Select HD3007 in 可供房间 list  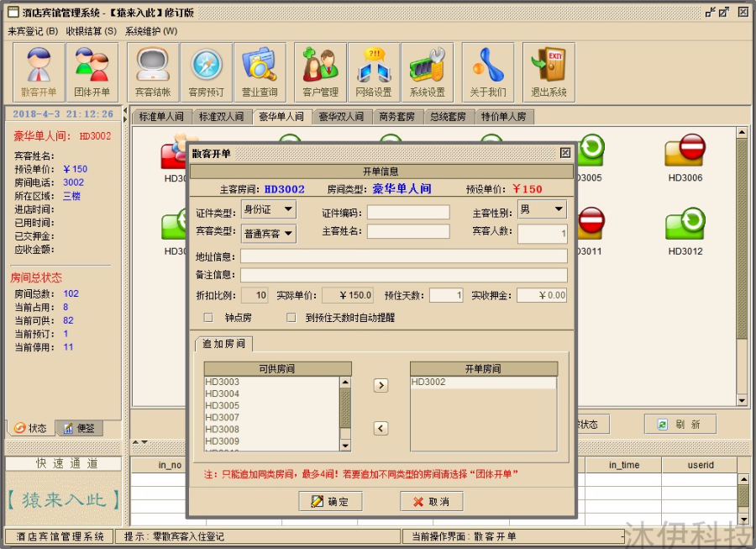272,417
